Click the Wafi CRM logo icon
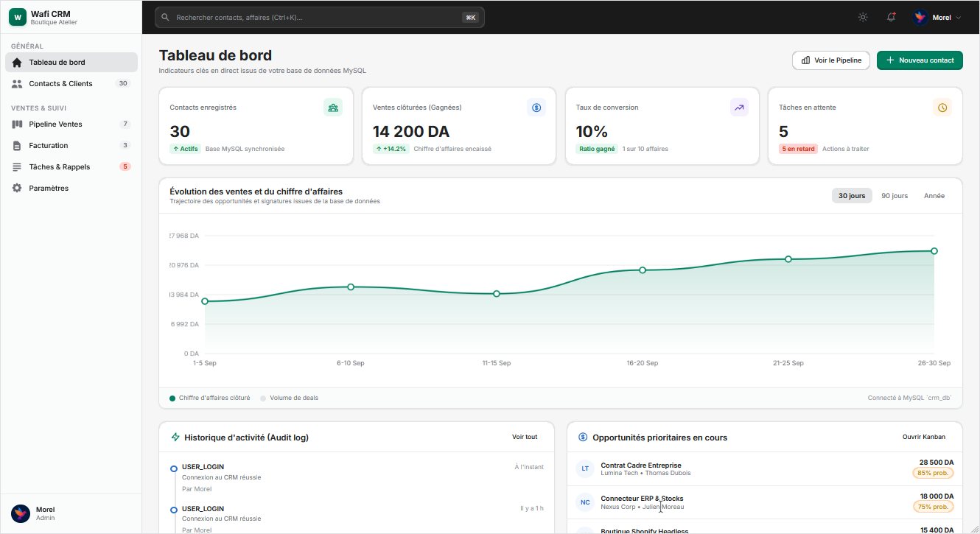Viewport: 980px width, 534px height. (x=17, y=18)
